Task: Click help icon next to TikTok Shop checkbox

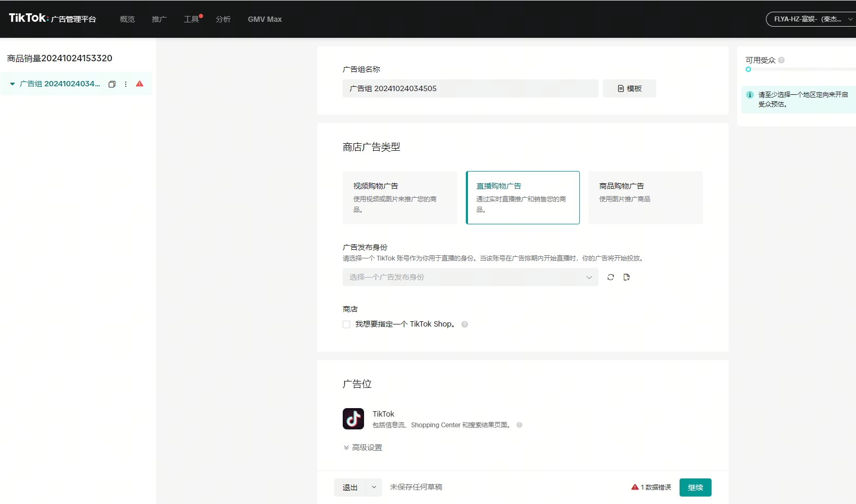Action: pos(465,324)
